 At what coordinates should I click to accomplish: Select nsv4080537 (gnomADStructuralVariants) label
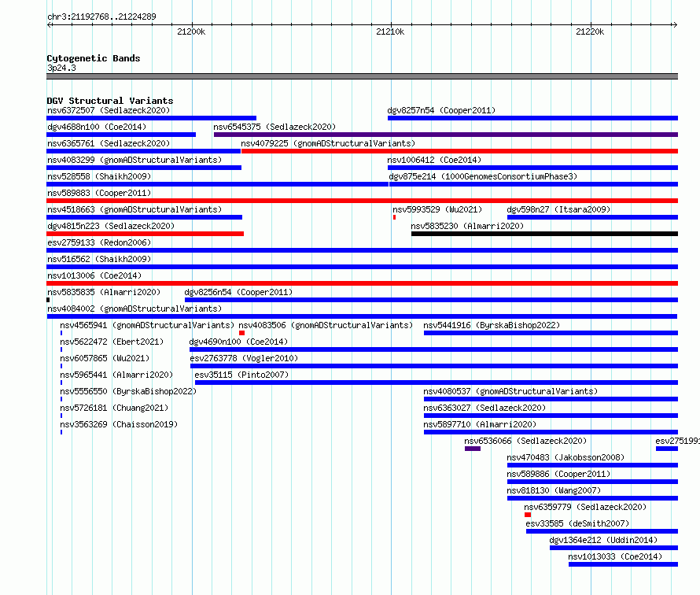[510, 391]
